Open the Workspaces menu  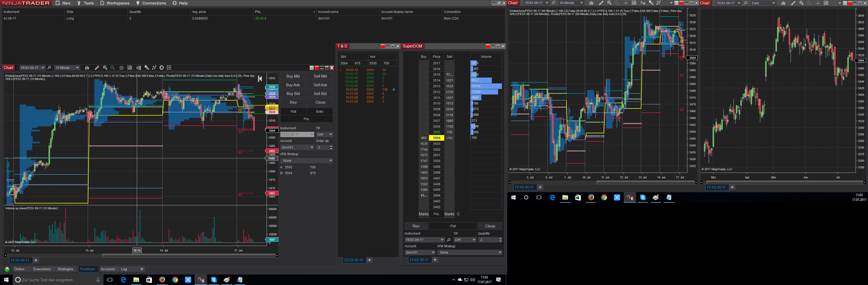click(x=115, y=3)
